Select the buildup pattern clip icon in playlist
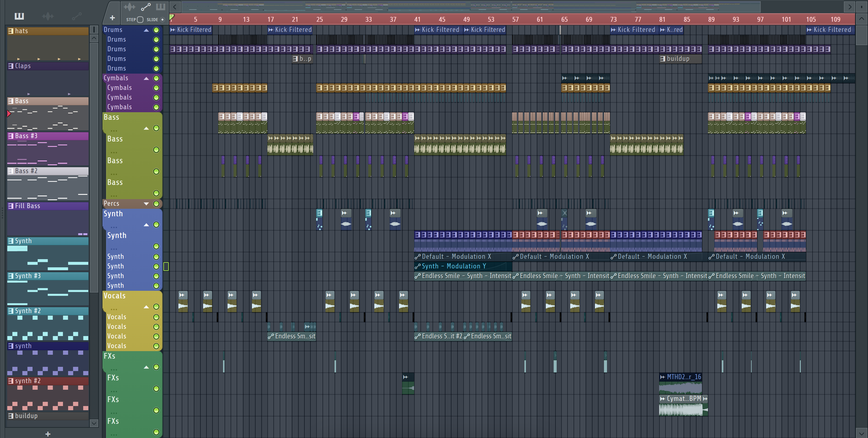 pyautogui.click(x=662, y=59)
